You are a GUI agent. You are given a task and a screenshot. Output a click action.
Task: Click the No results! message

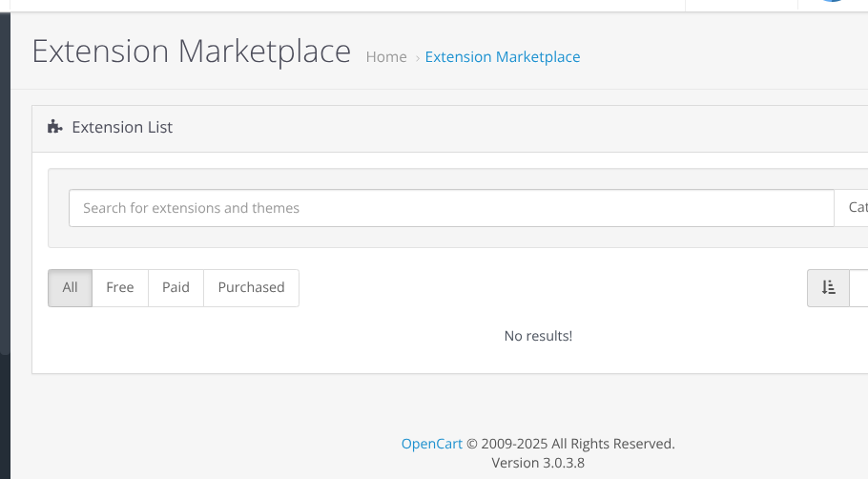pyautogui.click(x=538, y=336)
